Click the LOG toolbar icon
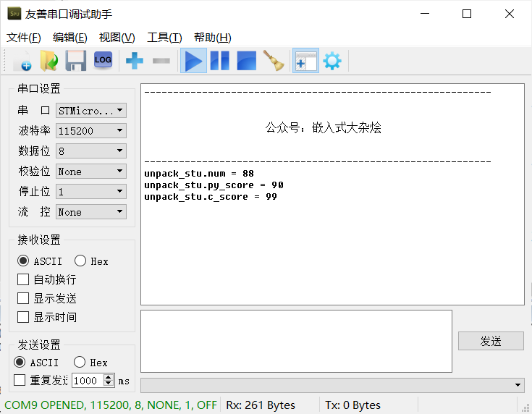 pyautogui.click(x=103, y=60)
